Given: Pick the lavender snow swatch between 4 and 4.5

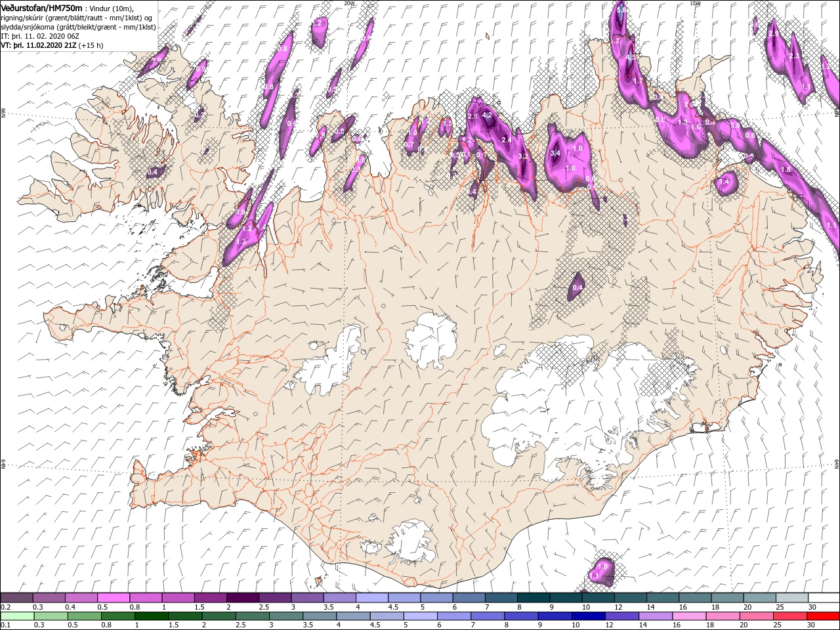Looking at the screenshot, I should pyautogui.click(x=372, y=598).
